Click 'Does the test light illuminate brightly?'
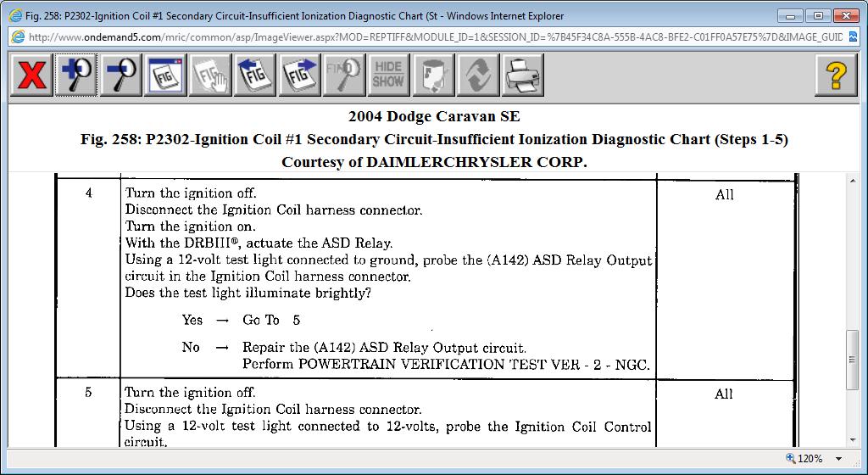Image resolution: width=868 pixels, height=475 pixels. 248,293
